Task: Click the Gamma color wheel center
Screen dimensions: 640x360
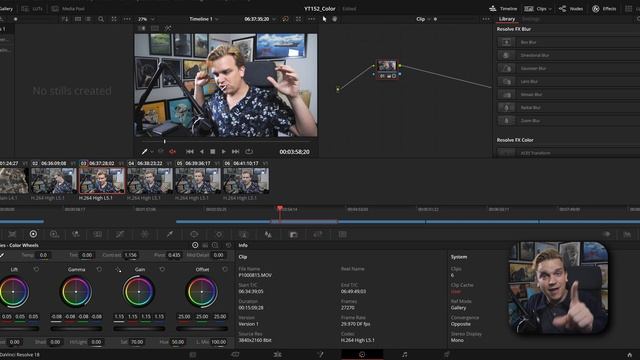Action: (x=76, y=291)
